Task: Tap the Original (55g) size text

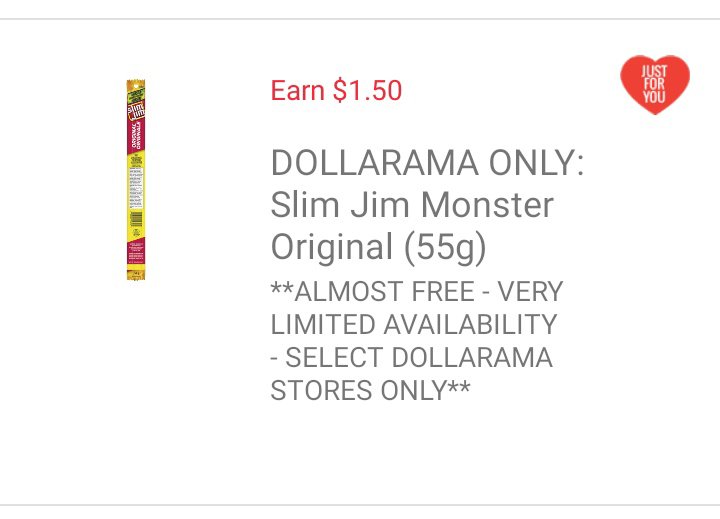Action: tap(378, 248)
